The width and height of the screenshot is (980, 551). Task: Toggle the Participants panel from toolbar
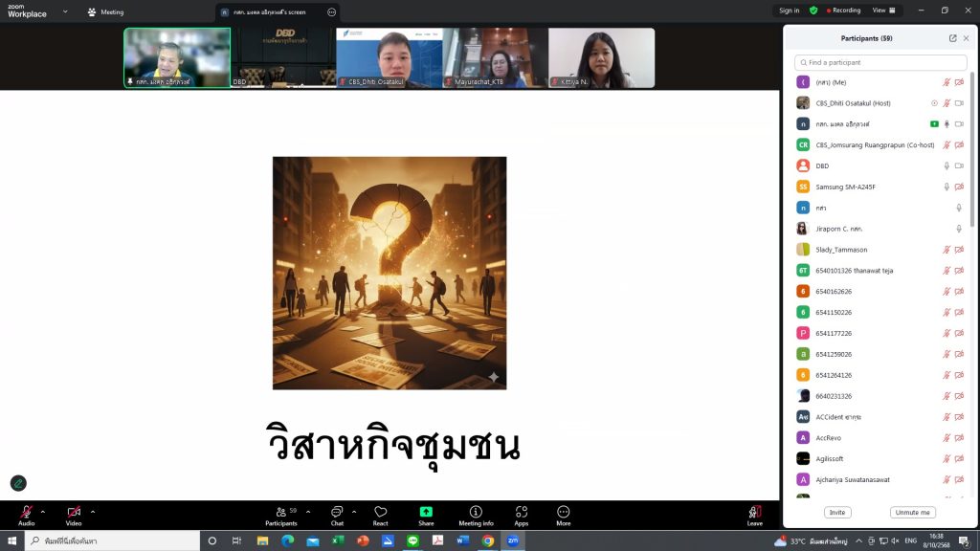coord(280,515)
